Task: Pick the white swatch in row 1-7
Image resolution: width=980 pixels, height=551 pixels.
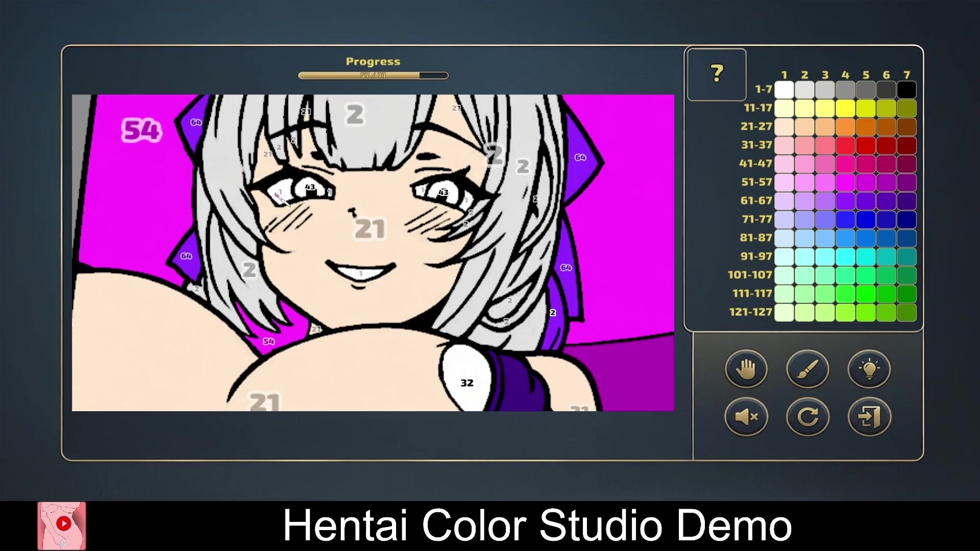Action: (x=784, y=90)
